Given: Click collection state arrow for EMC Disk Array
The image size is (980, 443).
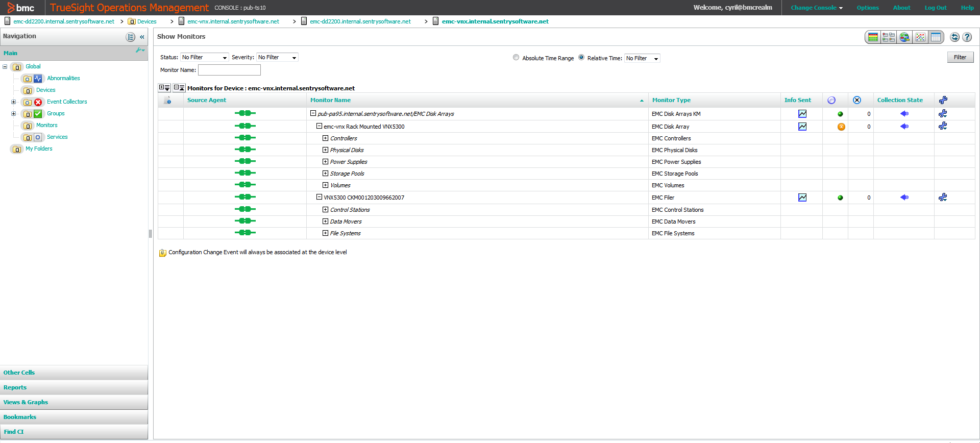Looking at the screenshot, I should [904, 127].
